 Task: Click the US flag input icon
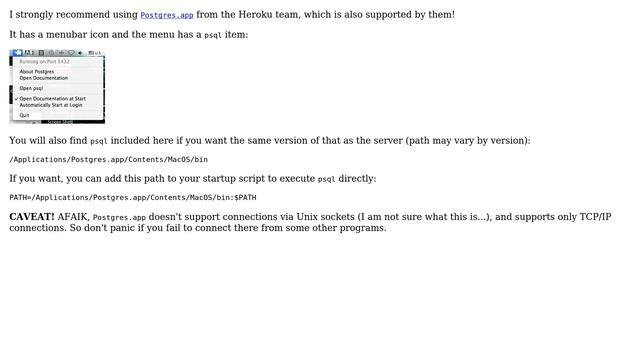pyautogui.click(x=91, y=53)
